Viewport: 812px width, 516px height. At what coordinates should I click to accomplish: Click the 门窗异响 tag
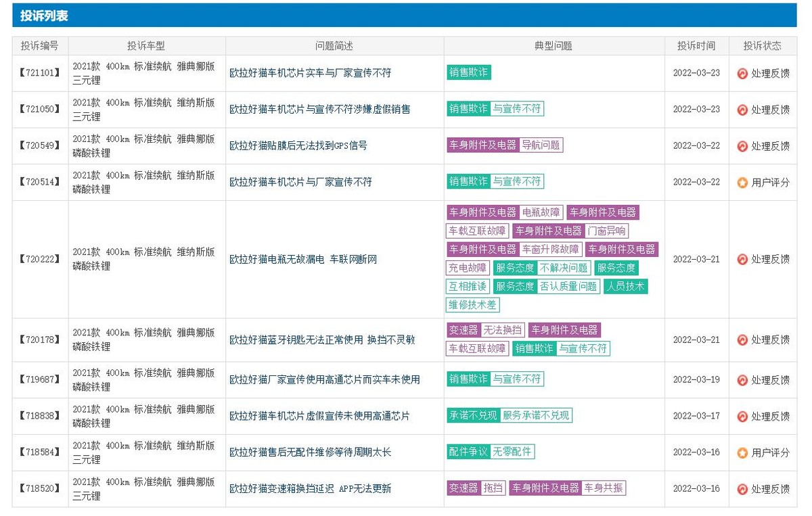click(606, 231)
